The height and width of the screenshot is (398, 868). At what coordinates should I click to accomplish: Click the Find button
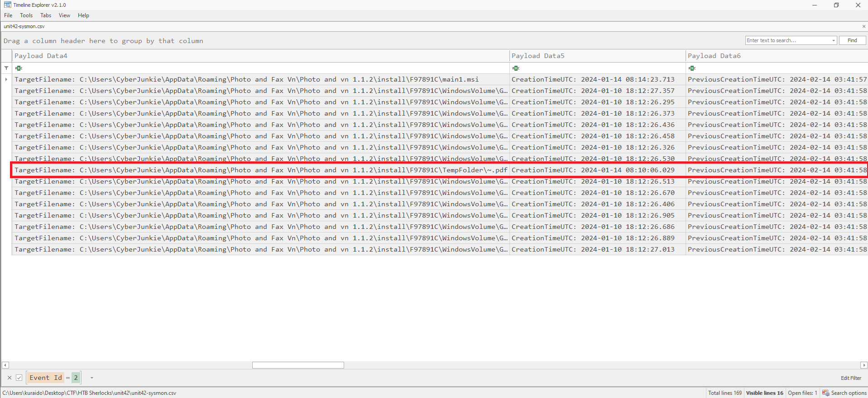point(852,40)
